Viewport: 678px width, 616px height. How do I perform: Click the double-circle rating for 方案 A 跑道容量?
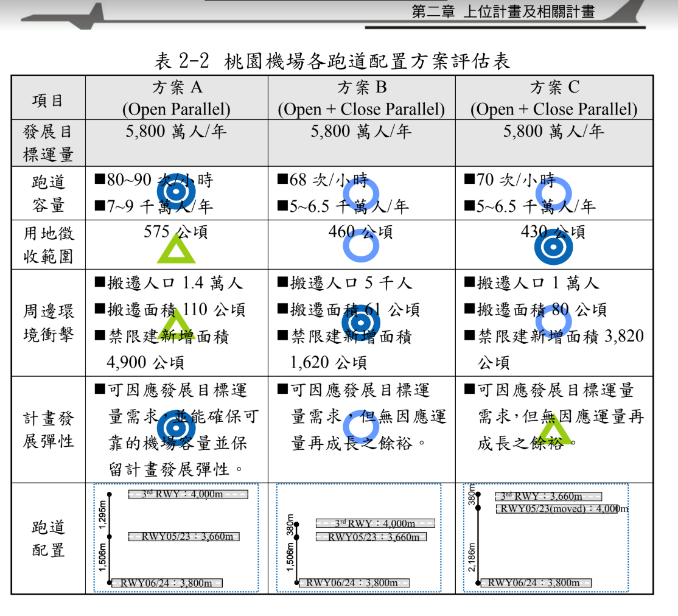176,191
